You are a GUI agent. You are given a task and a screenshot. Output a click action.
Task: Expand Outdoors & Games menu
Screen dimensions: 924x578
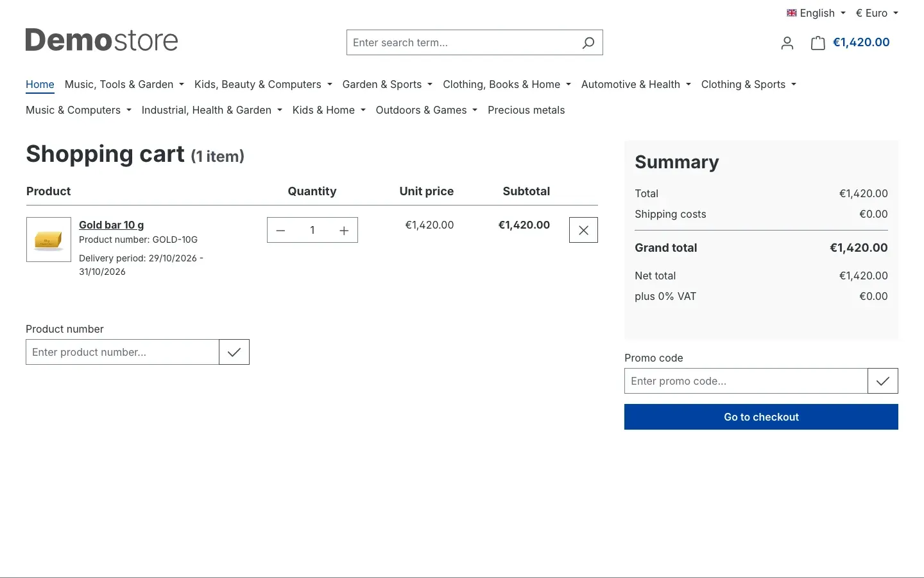427,110
